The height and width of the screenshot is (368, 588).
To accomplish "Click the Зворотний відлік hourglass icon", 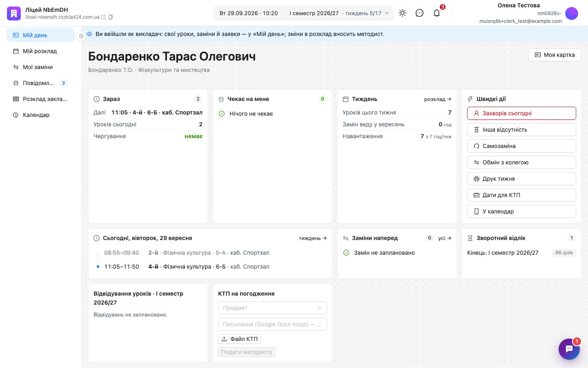I will (x=470, y=238).
